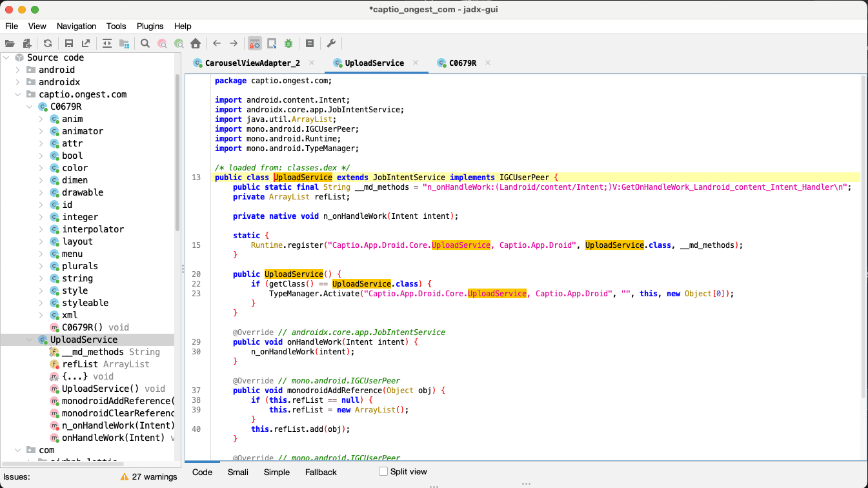Open the debugger green bug icon

(288, 43)
